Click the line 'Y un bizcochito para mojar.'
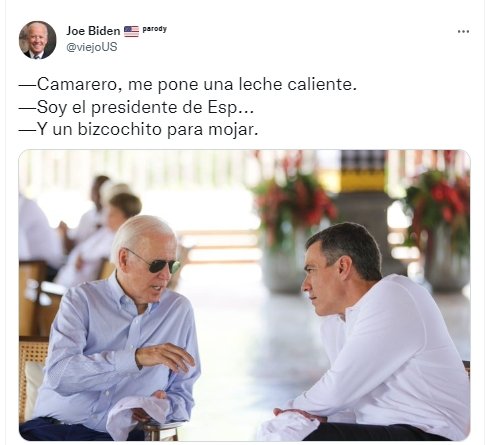Image resolution: width=485 pixels, height=445 pixels. point(138,129)
